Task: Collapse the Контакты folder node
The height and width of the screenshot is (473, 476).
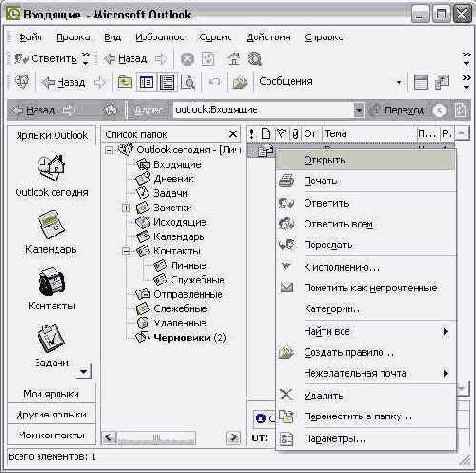Action: [126, 251]
